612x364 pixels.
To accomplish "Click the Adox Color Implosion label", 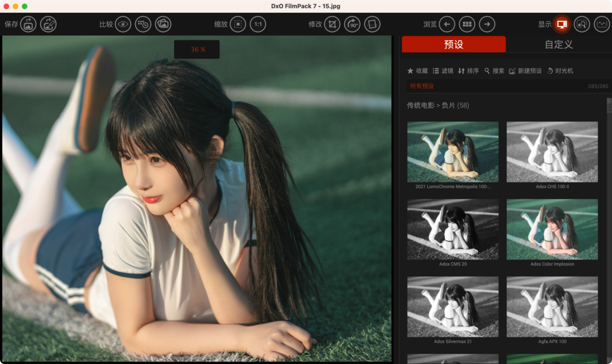I will tap(552, 264).
